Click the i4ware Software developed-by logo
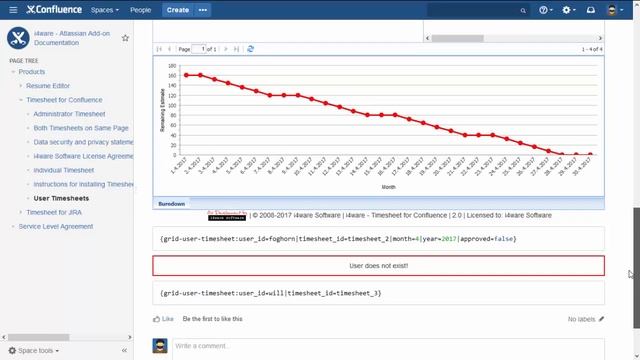This screenshot has width=640, height=360. [x=227, y=216]
